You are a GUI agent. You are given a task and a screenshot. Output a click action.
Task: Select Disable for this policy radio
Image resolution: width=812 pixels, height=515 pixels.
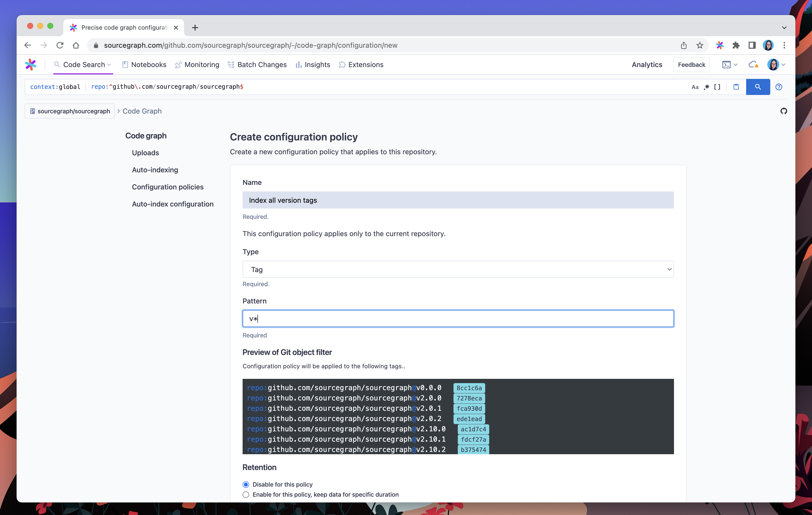coord(246,484)
